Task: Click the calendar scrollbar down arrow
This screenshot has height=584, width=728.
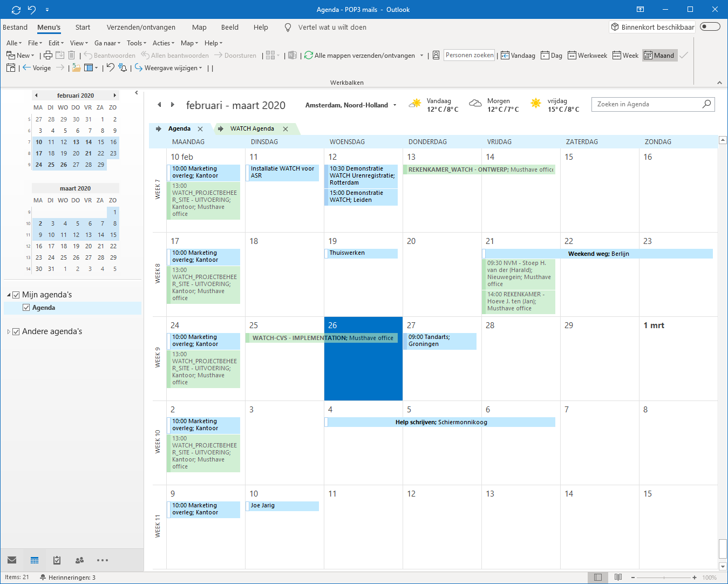Action: click(723, 566)
